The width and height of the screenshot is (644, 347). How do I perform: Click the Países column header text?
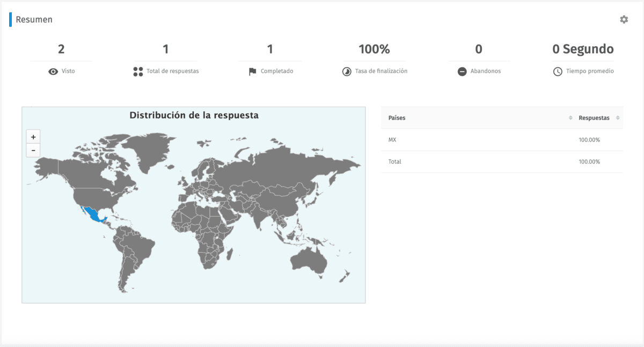pos(397,118)
